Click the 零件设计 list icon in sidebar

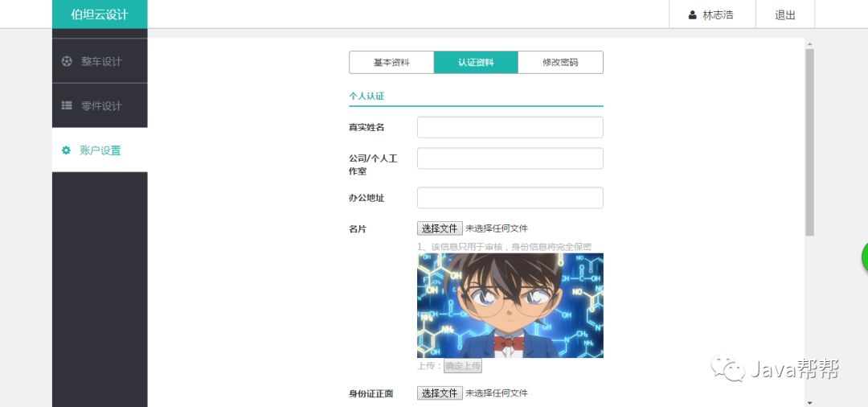coord(67,105)
